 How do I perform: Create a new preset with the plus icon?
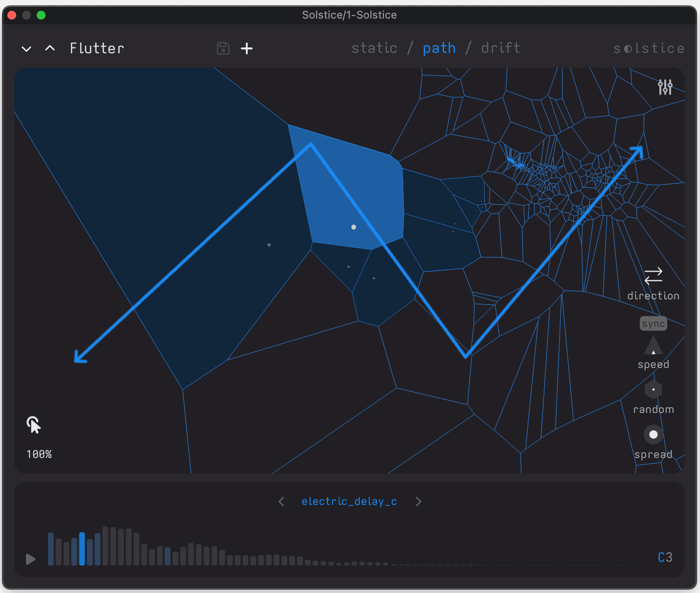247,48
